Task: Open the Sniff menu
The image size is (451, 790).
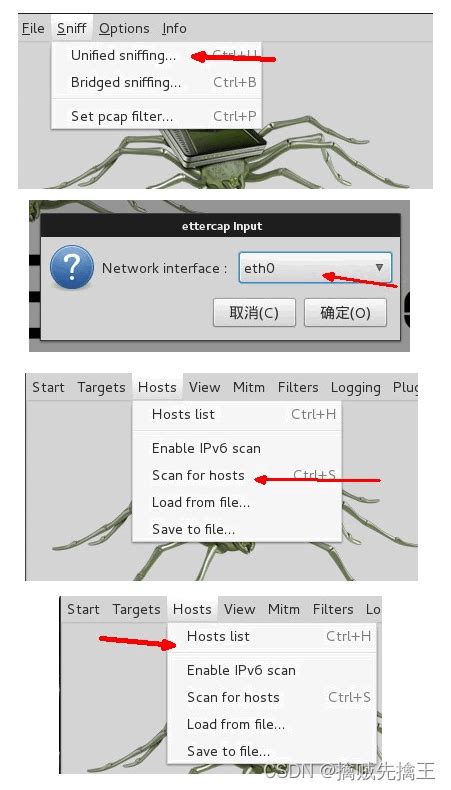Action: (72, 29)
